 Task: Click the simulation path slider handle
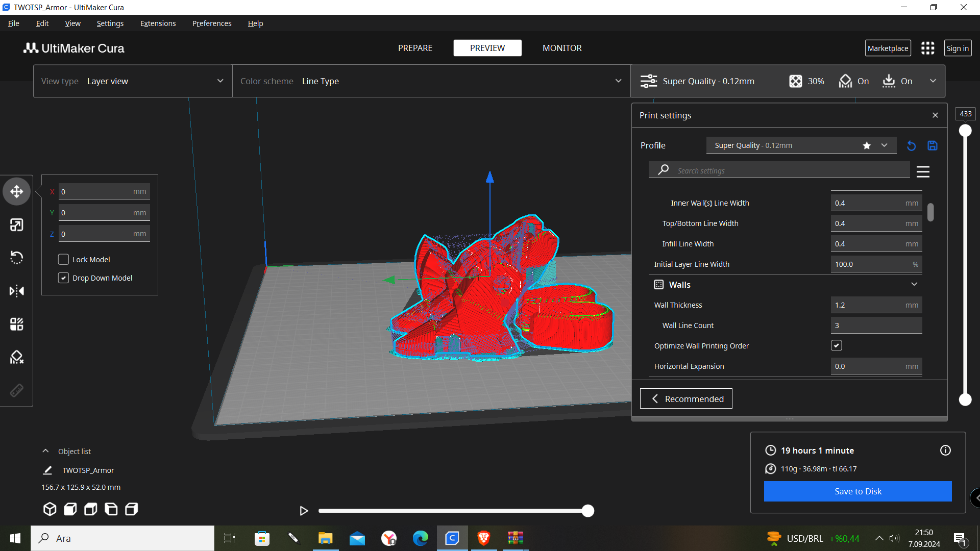(588, 511)
